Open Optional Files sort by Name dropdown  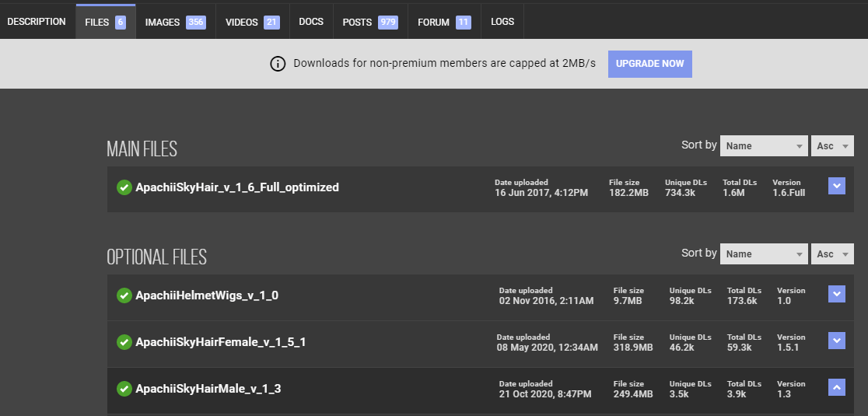tap(764, 253)
